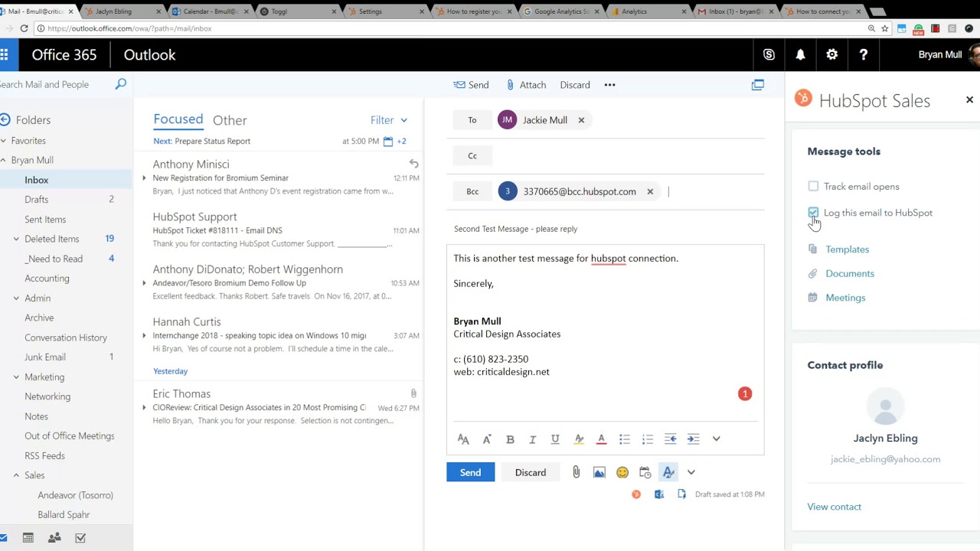Open more compose actions ellipsis
This screenshot has width=980, height=551.
(609, 85)
